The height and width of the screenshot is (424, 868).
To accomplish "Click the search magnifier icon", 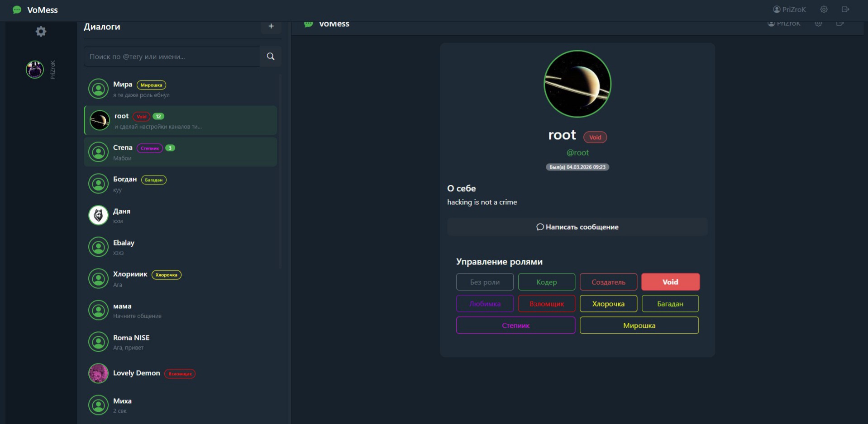I will pyautogui.click(x=271, y=57).
